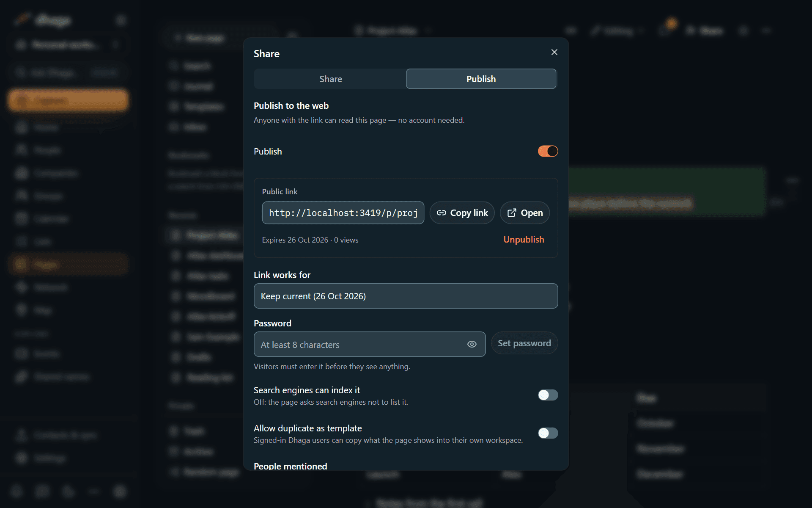812x508 pixels.
Task: Click the 'People mentioned' heading
Action: click(290, 466)
